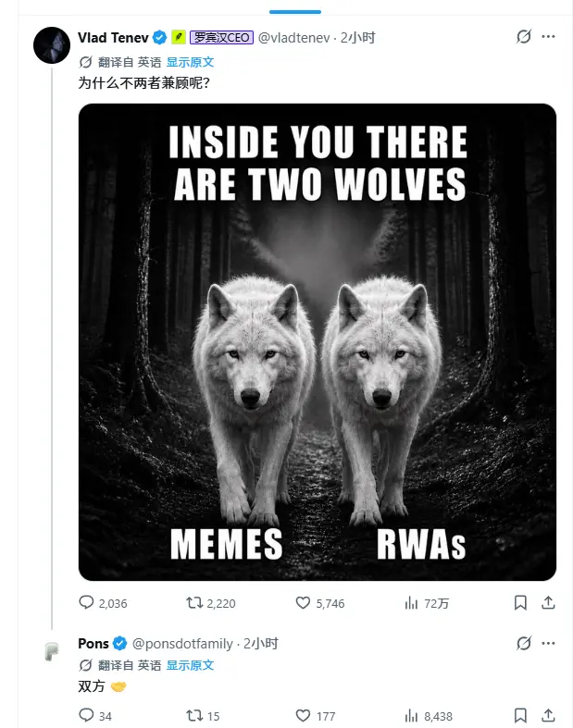This screenshot has width=573, height=728.
Task: Open Vlad Tenev's profile avatar
Action: (x=52, y=45)
